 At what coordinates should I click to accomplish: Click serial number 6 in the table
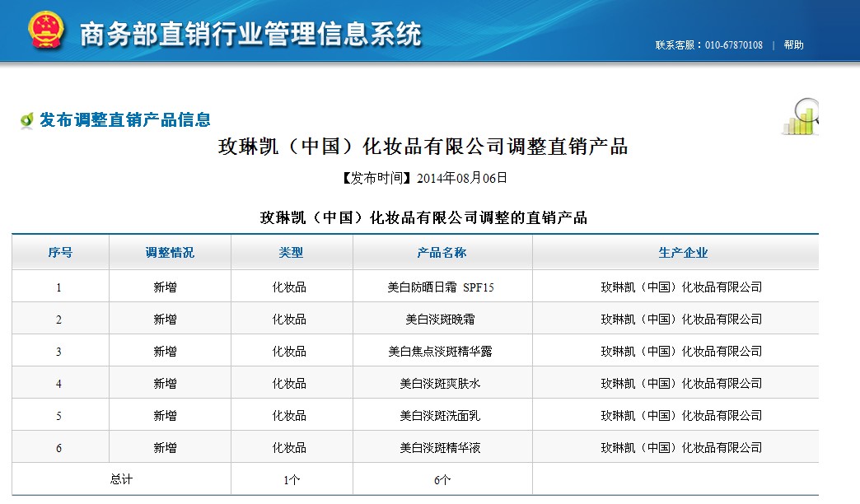tap(58, 448)
